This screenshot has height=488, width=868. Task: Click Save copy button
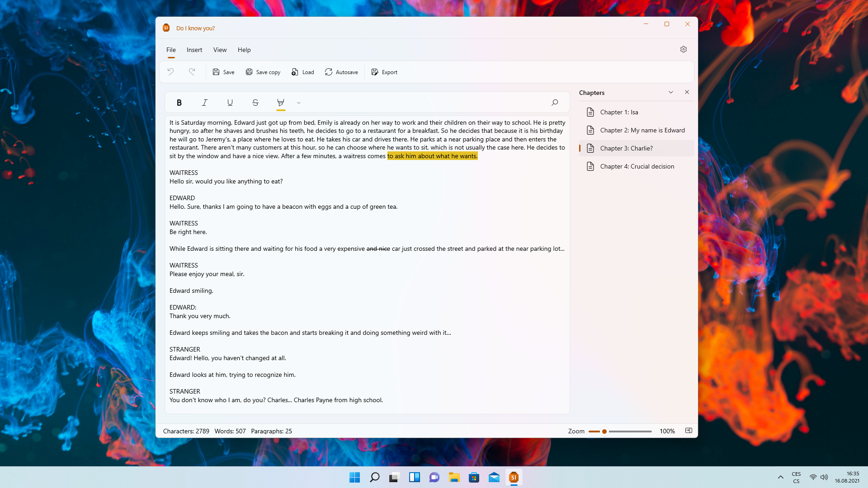coord(263,72)
